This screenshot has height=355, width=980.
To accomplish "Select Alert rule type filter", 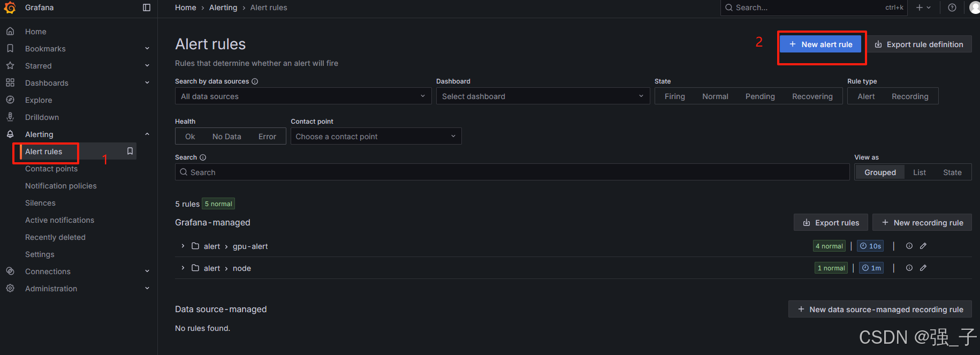I will [866, 96].
